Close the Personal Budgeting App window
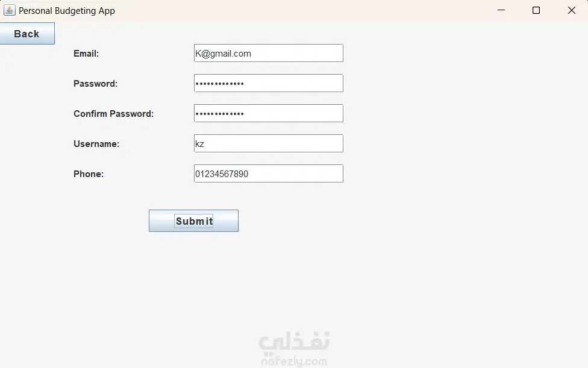 coord(571,10)
